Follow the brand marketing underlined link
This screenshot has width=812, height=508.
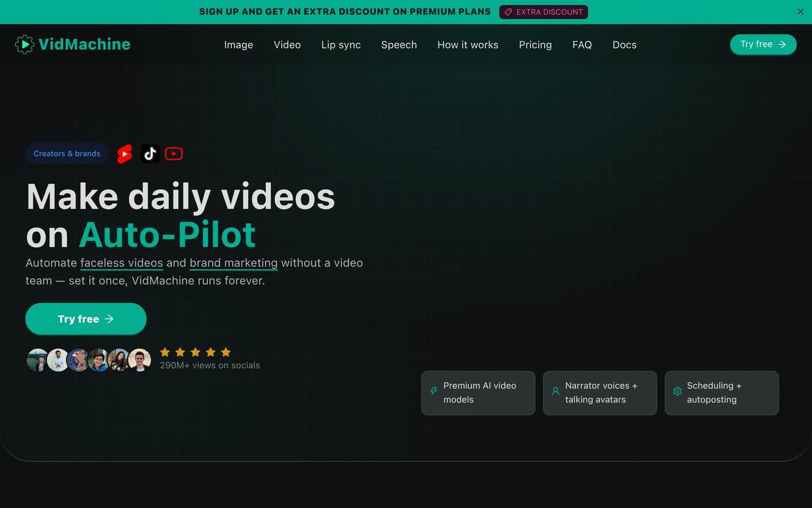point(234,263)
